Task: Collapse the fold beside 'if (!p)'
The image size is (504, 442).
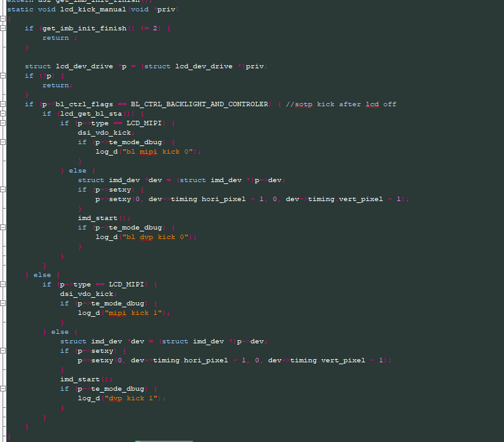Action: pyautogui.click(x=3, y=76)
